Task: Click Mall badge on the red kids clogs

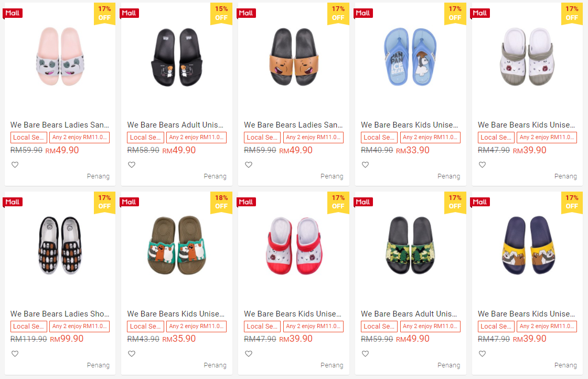Action: tap(246, 202)
